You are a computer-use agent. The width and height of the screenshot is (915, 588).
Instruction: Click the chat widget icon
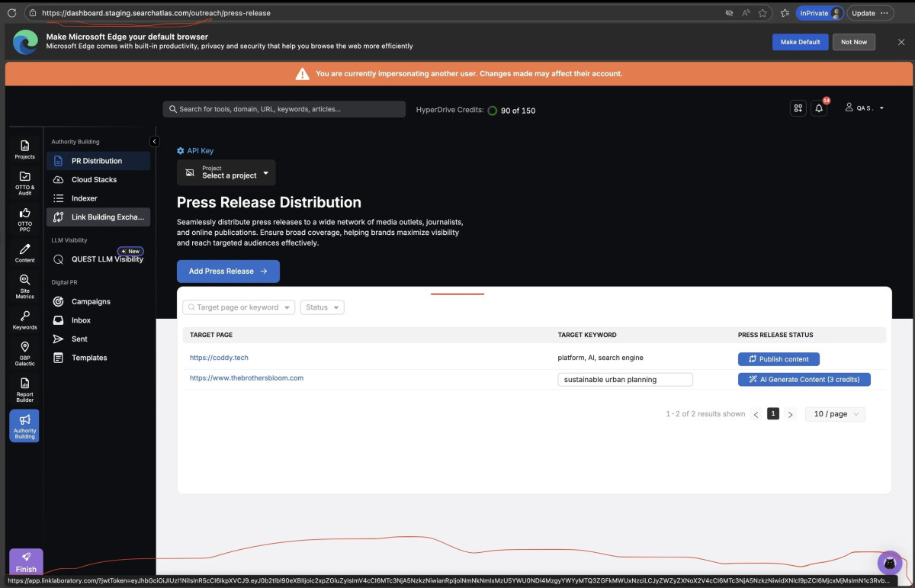coord(889,564)
